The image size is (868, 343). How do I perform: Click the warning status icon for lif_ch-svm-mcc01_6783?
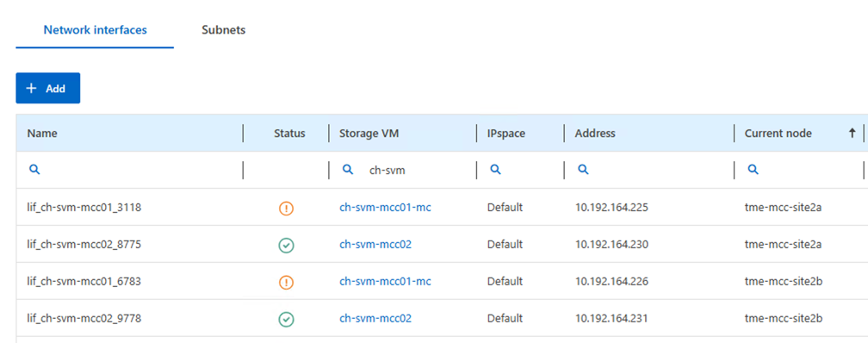click(x=286, y=283)
